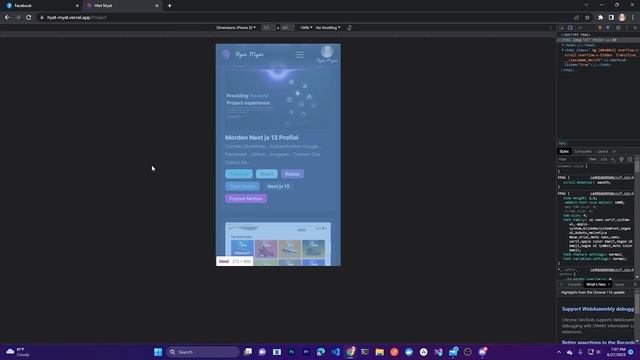Image resolution: width=640 pixels, height=360 pixels.
Task: Open the terminal app in the taskbar
Action: 365,352
